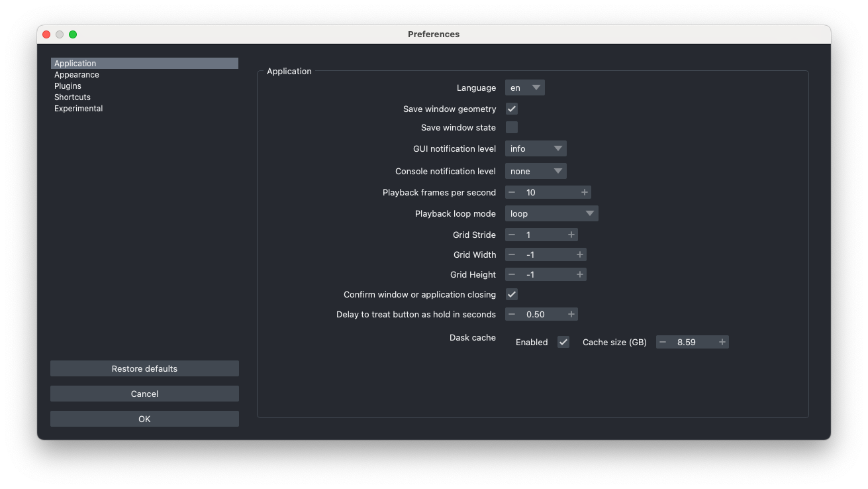Decrease the Dask cache size
Viewport: 868px width, 489px height.
(662, 341)
